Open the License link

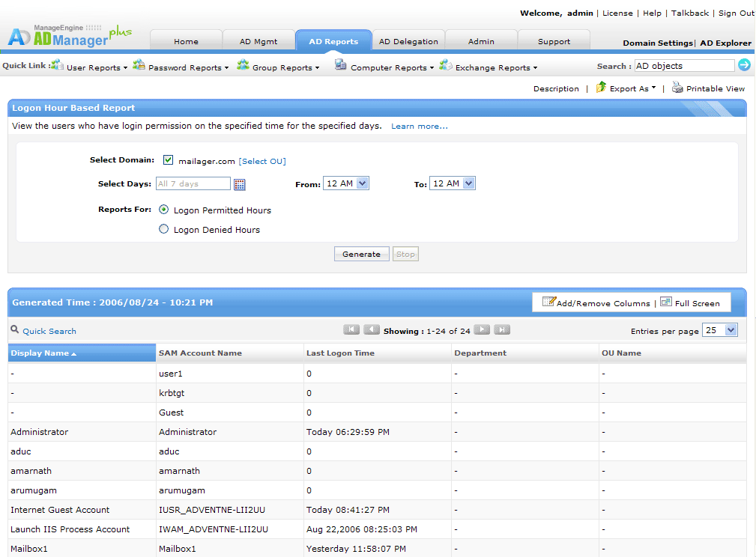pyautogui.click(x=617, y=13)
